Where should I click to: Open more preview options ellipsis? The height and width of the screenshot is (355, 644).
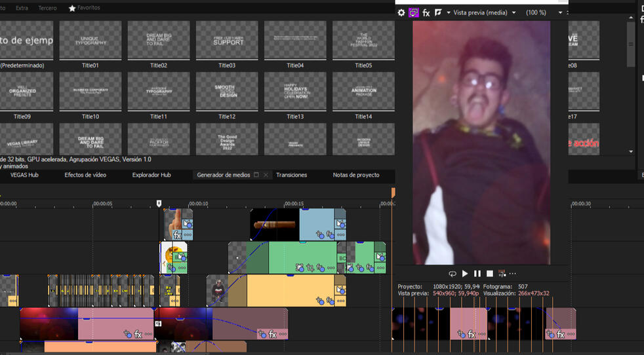coord(513,274)
